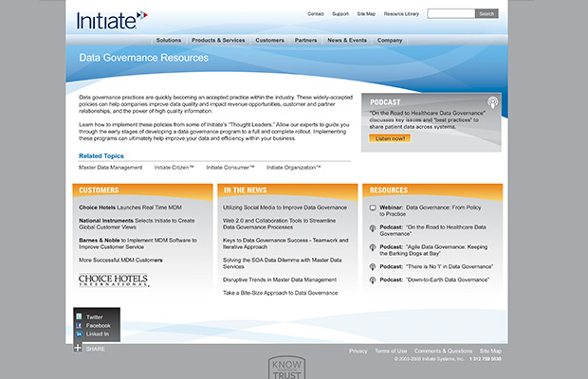
Task: Click the Facebook share icon
Action: tap(79, 325)
